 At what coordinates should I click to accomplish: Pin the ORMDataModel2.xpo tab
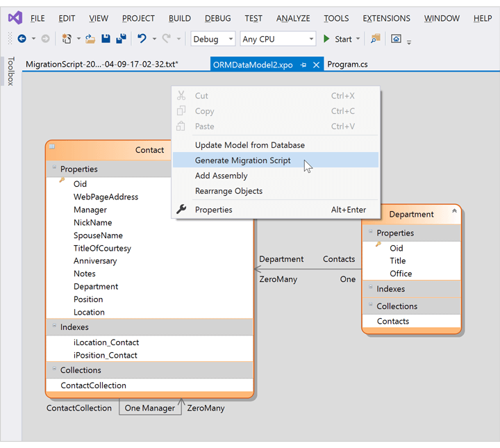click(303, 65)
